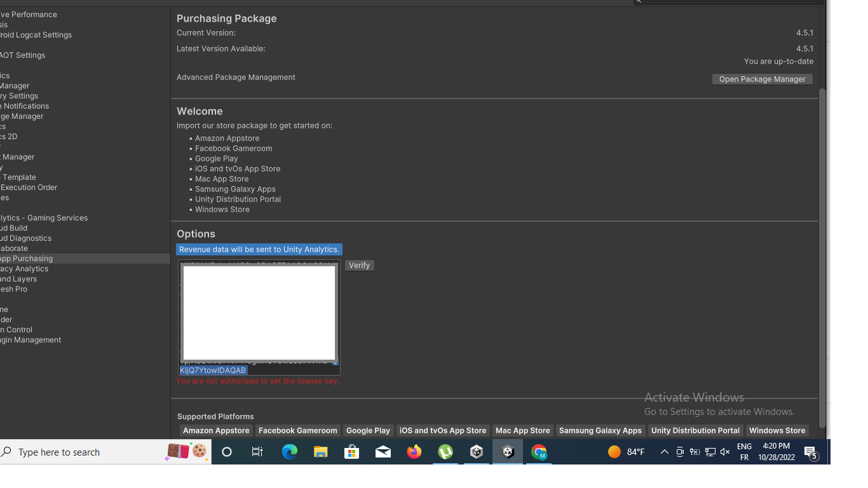Launch Microsoft Edge from taskbar
Viewport: 868px width, 488px height.
coord(289,452)
